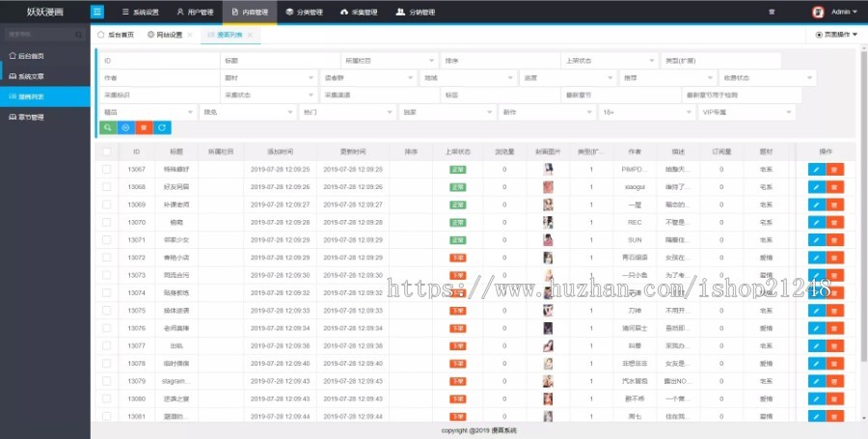
Task: Open the 采集管理 top menu
Action: pyautogui.click(x=359, y=12)
